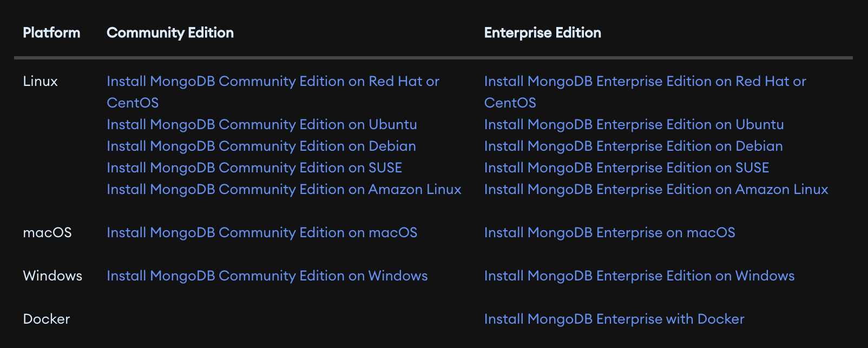
Task: Open Install MongoDB Enterprise with Docker link
Action: [x=614, y=319]
